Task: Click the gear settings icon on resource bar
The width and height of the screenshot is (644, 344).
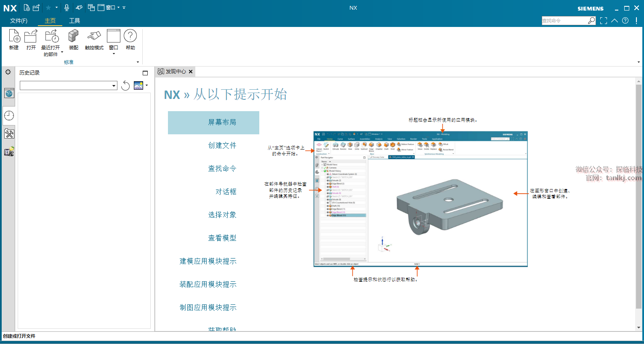Action: 8,72
